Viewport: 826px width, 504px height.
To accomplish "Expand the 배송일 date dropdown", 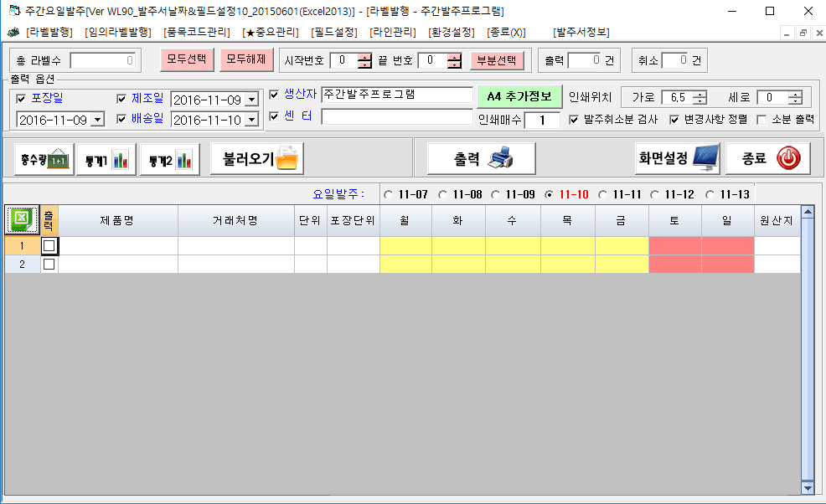I will click(x=250, y=120).
